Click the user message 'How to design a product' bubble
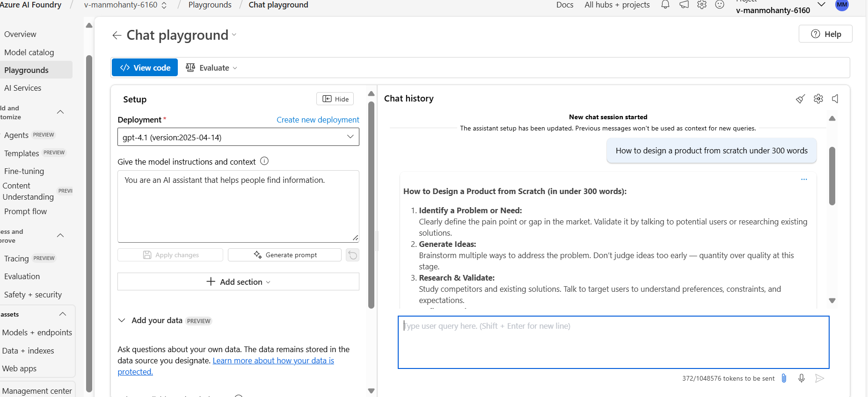Screen dimensions: 868x397 [711, 151]
